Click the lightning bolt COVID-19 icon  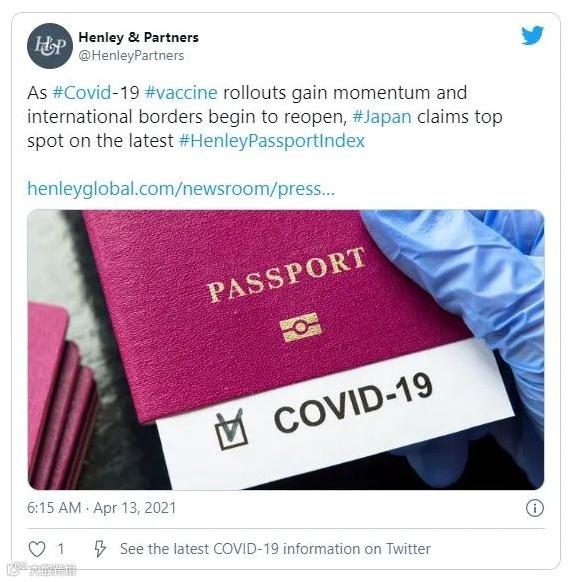click(x=99, y=549)
